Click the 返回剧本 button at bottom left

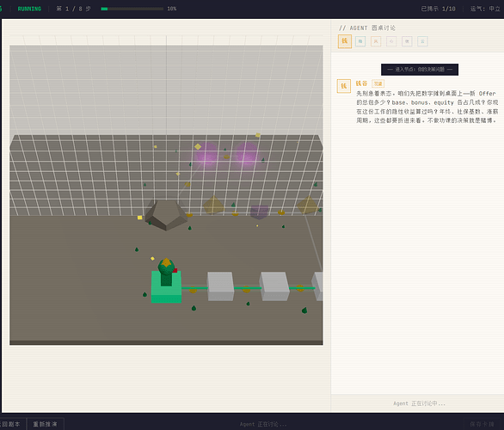11,424
